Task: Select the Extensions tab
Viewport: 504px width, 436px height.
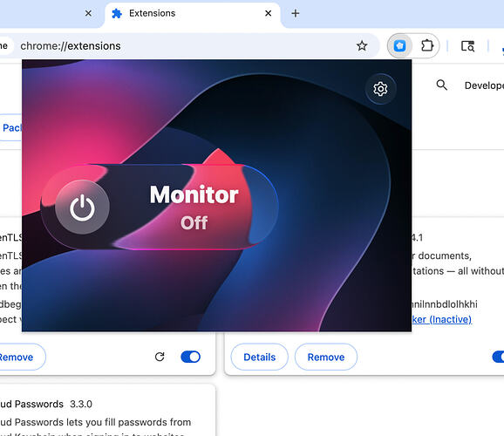Action: pos(192,14)
